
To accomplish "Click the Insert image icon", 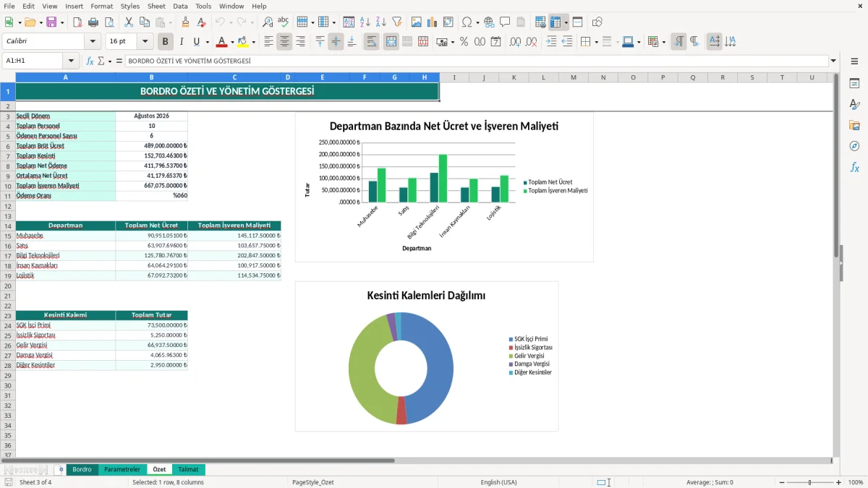I will pos(417,22).
